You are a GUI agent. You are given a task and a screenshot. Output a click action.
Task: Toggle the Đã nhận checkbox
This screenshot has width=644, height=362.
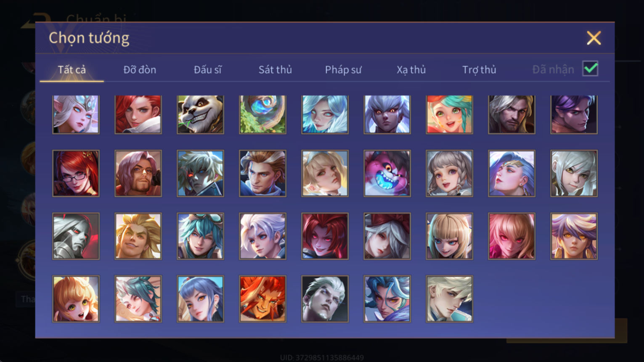[x=590, y=69]
